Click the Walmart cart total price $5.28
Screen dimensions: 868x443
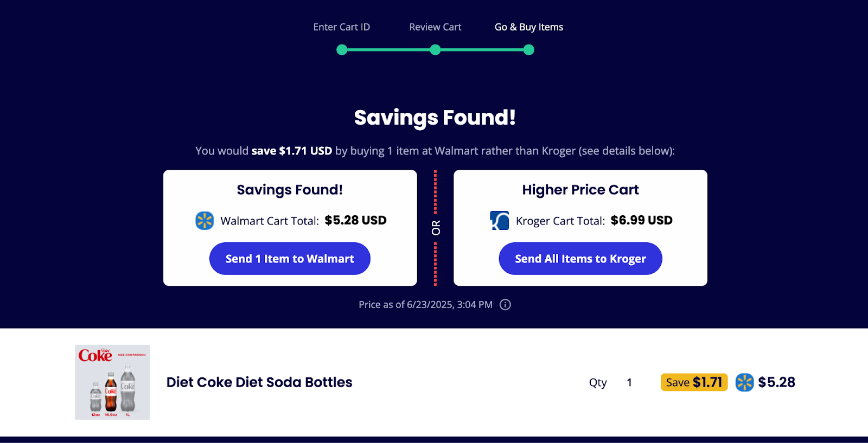coord(355,220)
